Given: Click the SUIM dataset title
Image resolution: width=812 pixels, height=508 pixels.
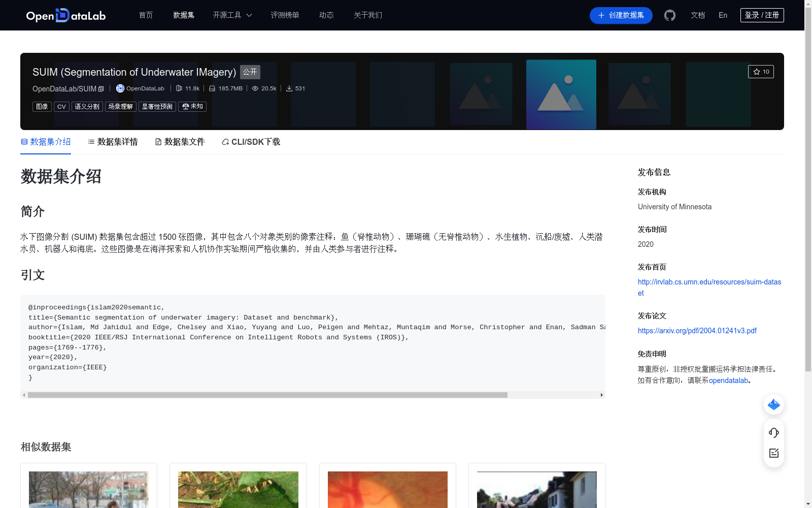Looking at the screenshot, I should (134, 72).
